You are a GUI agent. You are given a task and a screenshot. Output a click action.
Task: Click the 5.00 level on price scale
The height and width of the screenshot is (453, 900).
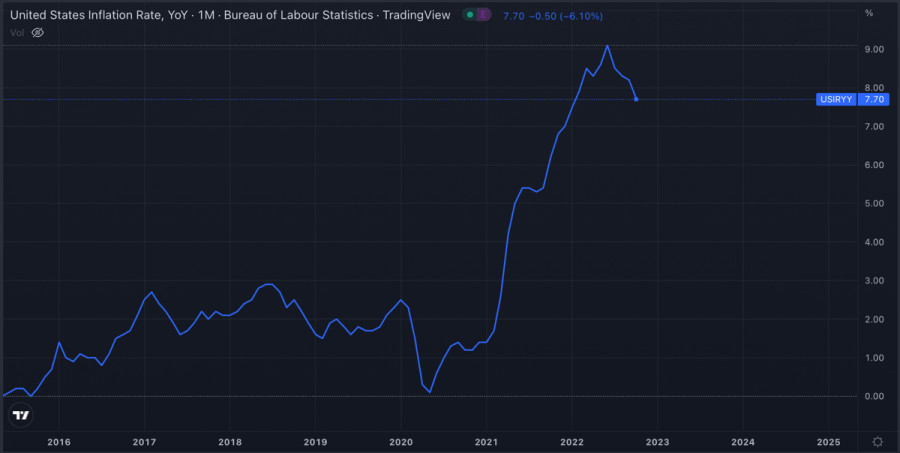(873, 203)
